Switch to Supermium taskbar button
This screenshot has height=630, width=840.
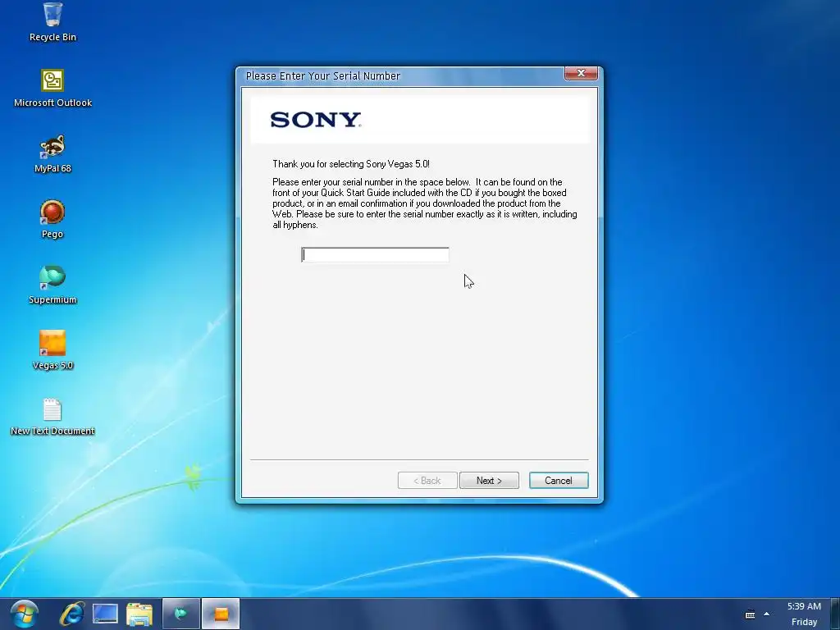181,614
